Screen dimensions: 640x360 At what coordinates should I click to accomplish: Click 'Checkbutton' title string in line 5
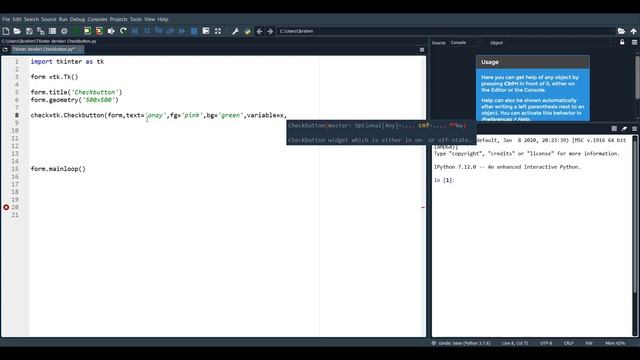click(x=96, y=92)
